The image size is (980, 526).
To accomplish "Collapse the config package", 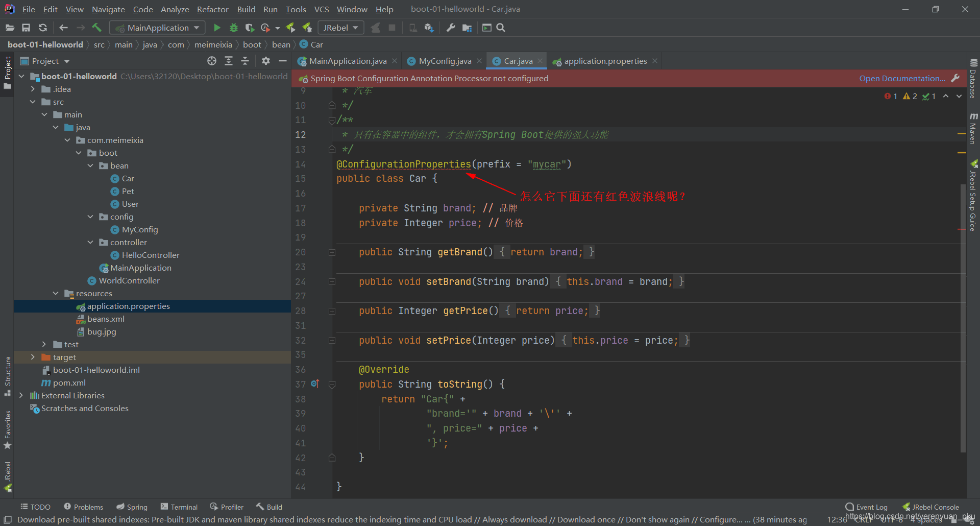I will (90, 217).
